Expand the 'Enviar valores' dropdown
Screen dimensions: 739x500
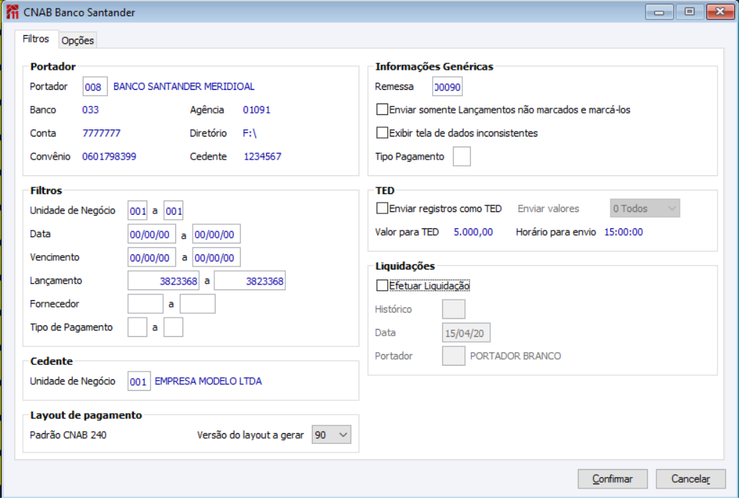tap(645, 209)
